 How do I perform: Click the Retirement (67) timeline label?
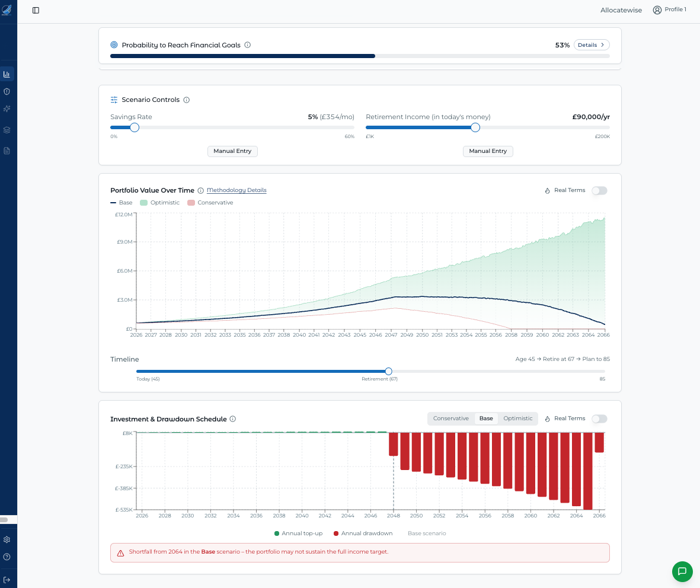[x=379, y=379]
